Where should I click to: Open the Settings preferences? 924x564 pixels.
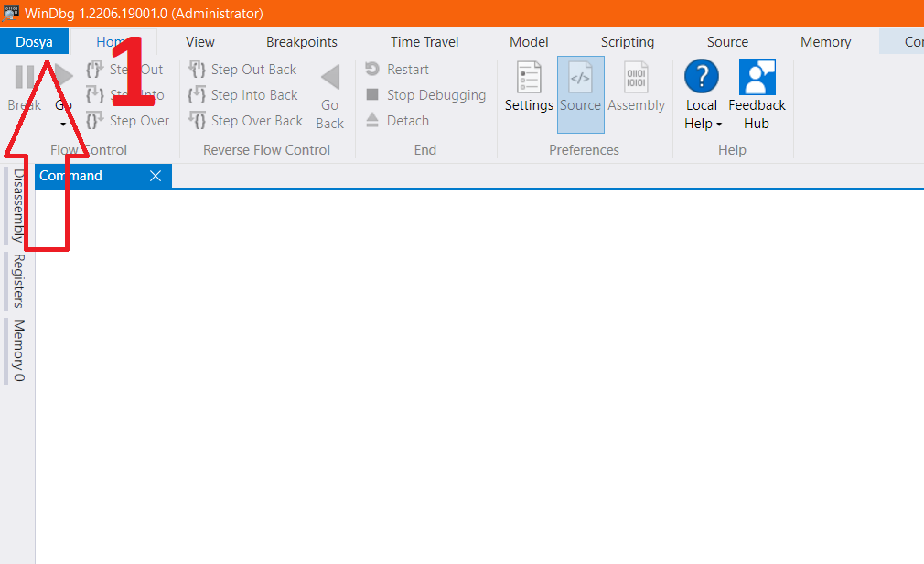(x=529, y=87)
